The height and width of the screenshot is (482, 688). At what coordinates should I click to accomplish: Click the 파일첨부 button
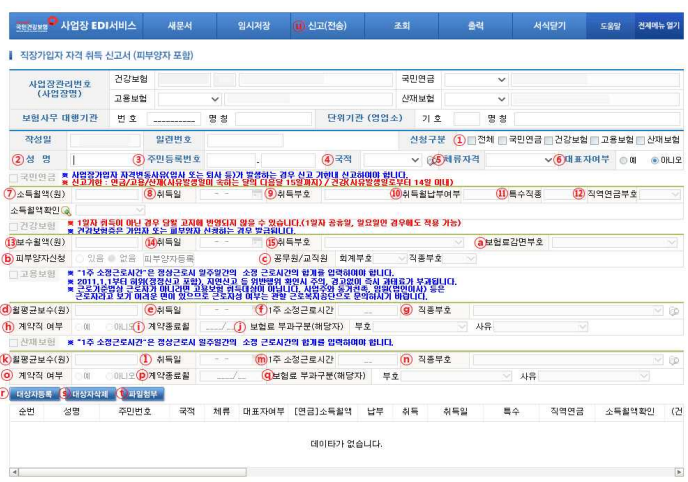coord(143,394)
